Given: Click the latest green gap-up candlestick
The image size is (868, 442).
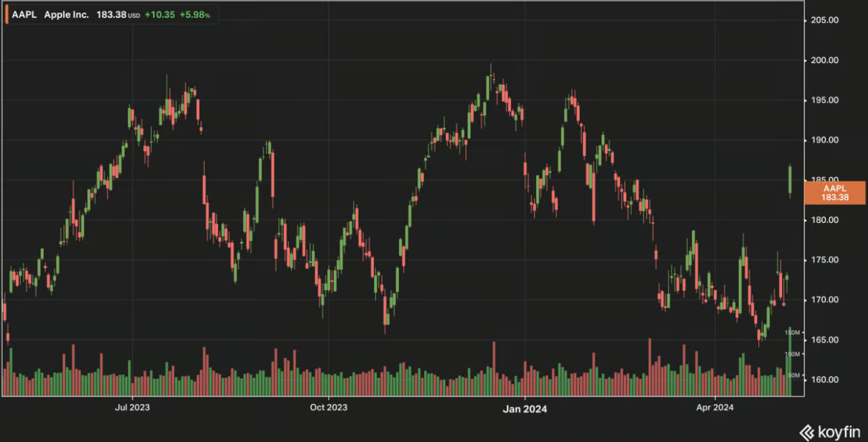Looking at the screenshot, I should 790,180.
